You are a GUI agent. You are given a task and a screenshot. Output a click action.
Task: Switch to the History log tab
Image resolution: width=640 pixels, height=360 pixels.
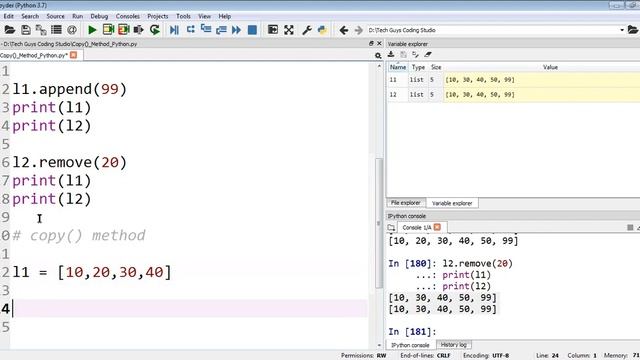click(x=453, y=345)
